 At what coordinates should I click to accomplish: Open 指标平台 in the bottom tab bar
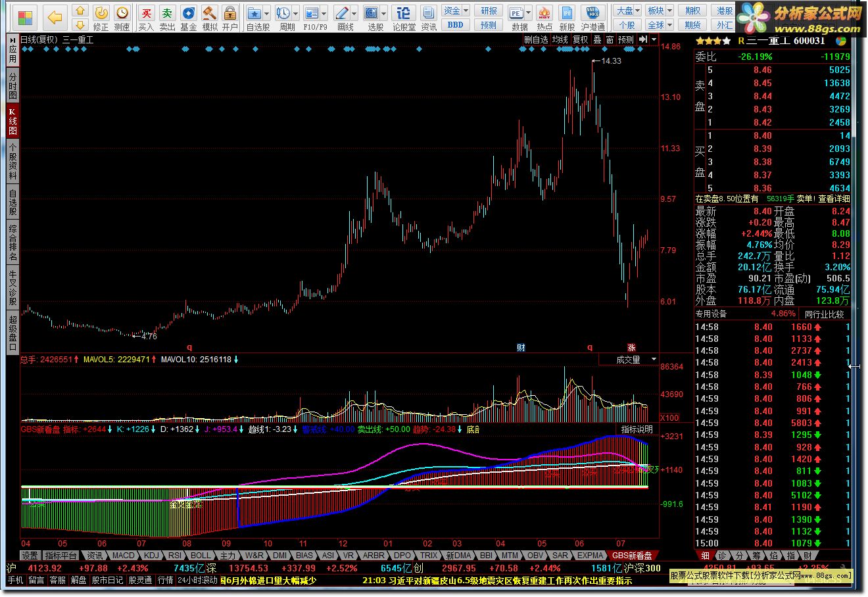click(60, 556)
